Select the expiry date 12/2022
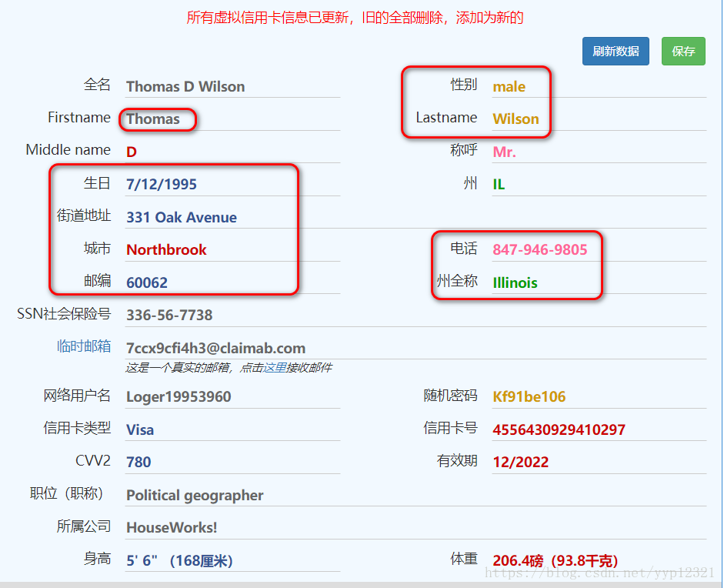The width and height of the screenshot is (724, 588). 520,462
